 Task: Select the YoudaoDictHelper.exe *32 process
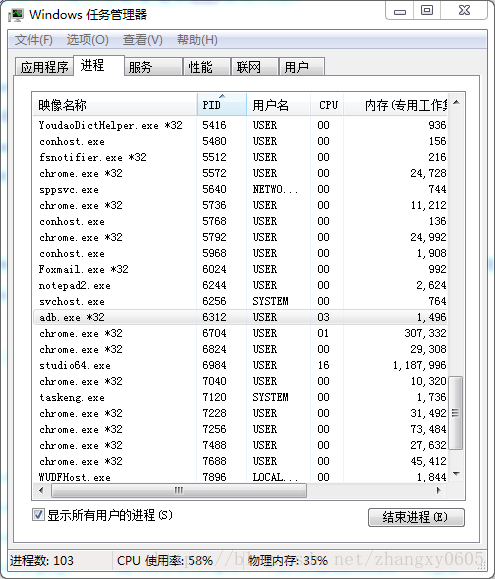(x=240, y=125)
